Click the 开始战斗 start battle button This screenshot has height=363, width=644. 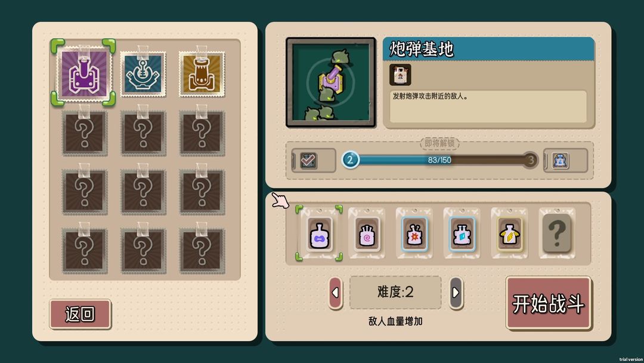[x=549, y=303]
